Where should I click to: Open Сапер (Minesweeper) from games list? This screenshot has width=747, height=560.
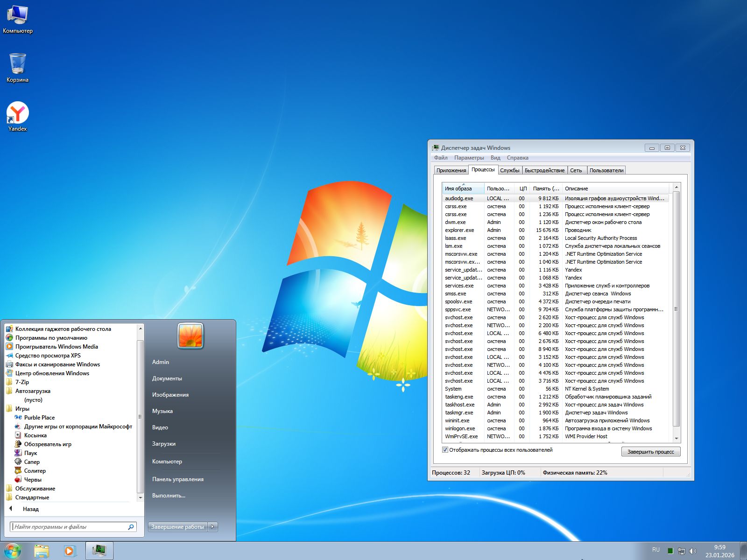click(x=32, y=462)
